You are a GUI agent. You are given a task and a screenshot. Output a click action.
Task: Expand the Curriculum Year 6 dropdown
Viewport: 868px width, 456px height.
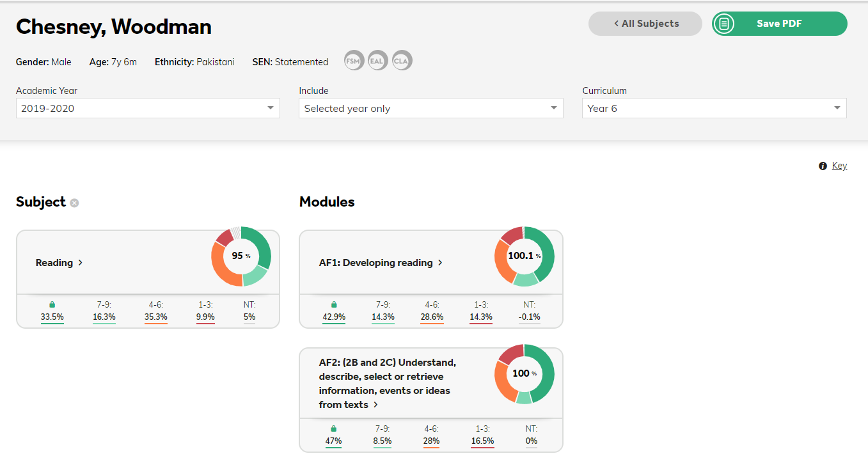click(714, 108)
